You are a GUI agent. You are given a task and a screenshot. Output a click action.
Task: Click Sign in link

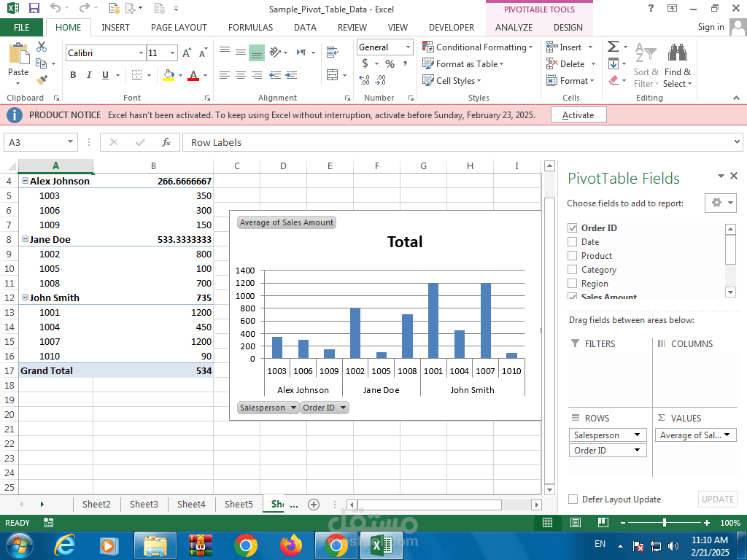(x=711, y=27)
